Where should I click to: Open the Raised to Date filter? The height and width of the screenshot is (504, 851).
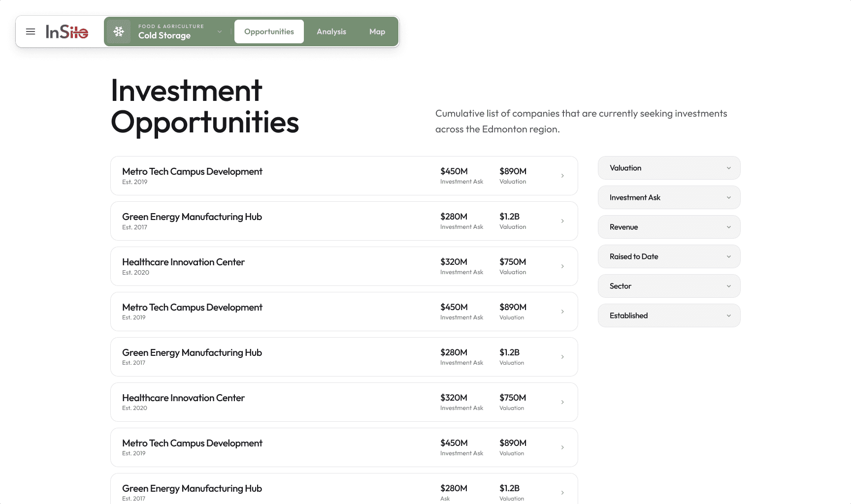click(669, 256)
